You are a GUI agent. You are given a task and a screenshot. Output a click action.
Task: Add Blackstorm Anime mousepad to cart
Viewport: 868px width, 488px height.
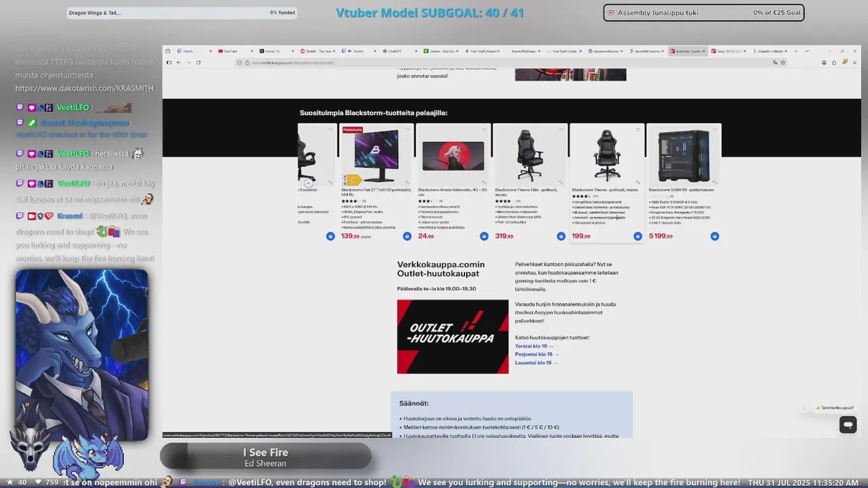point(484,236)
